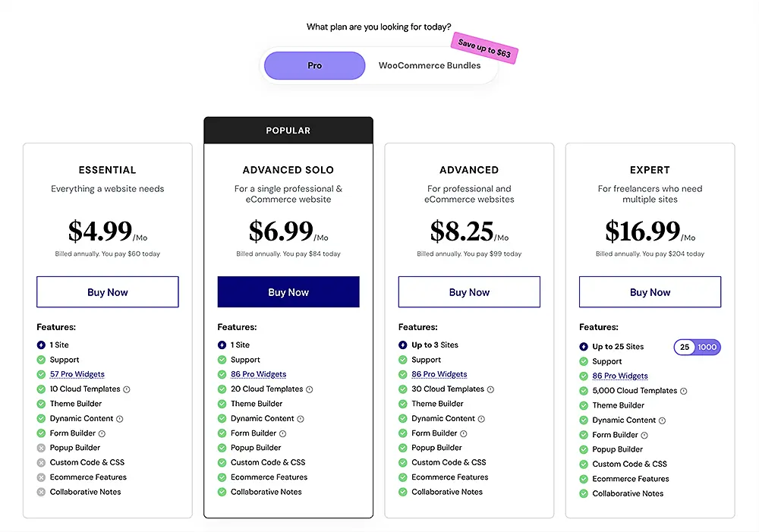The width and height of the screenshot is (759, 532).
Task: Click the lightning icon beside Up to 25 Sites
Action: click(584, 347)
